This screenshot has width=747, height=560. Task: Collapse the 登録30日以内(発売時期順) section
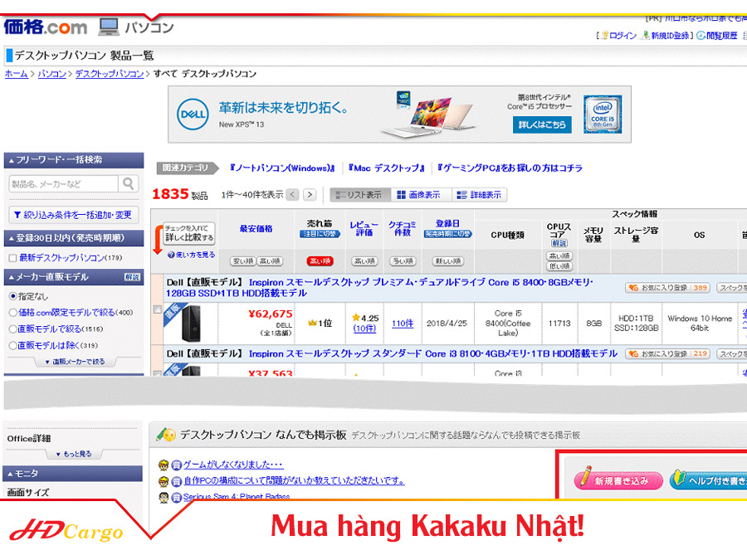click(74, 238)
